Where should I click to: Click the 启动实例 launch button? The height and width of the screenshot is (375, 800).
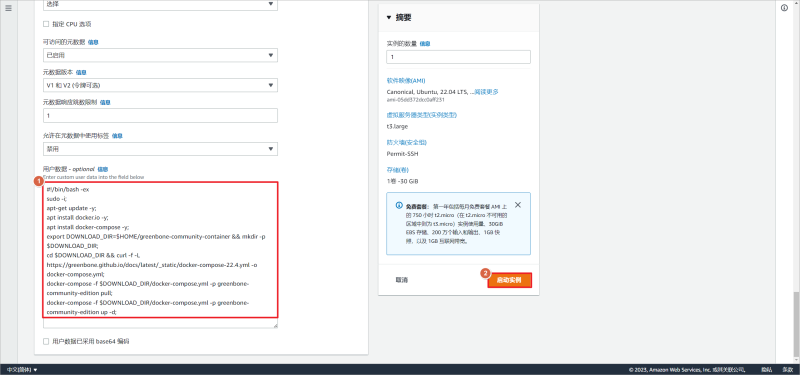click(x=509, y=281)
